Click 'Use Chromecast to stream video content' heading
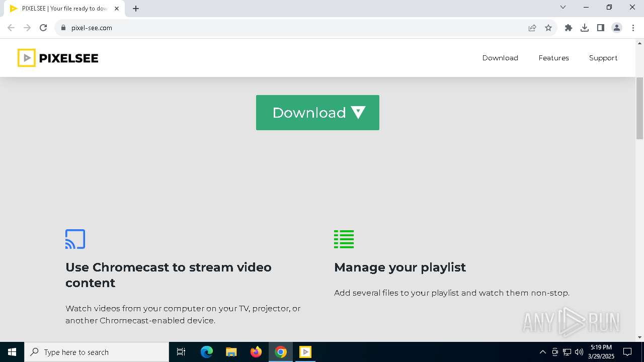The image size is (644, 362). (x=169, y=275)
